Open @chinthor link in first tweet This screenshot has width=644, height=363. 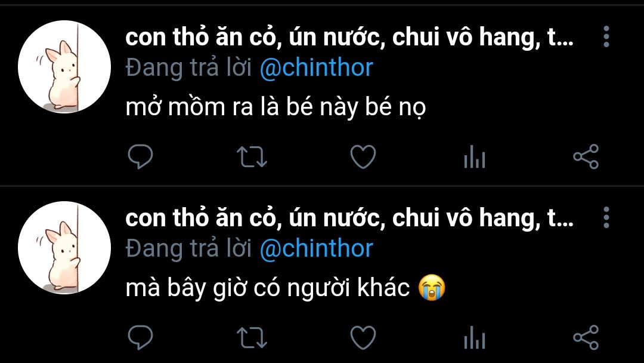(x=316, y=67)
